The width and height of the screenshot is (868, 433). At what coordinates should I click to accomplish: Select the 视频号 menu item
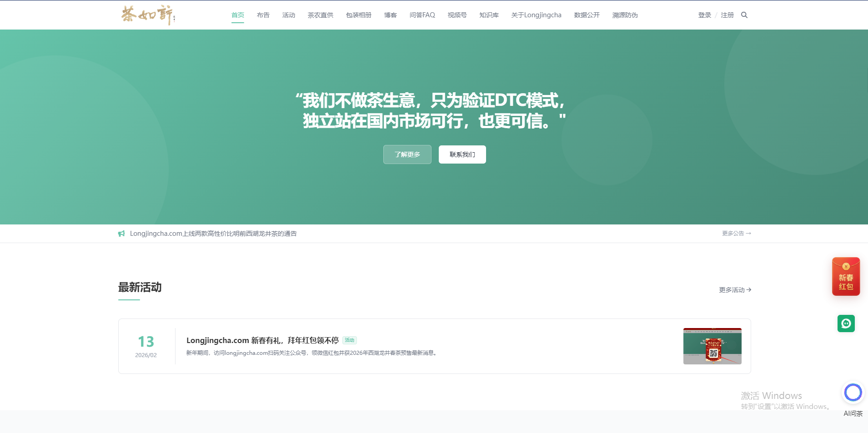pyautogui.click(x=457, y=15)
